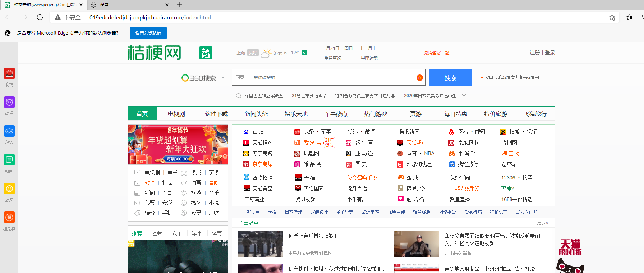Click the 12306 link
This screenshot has width=644, height=273.
[508, 178]
